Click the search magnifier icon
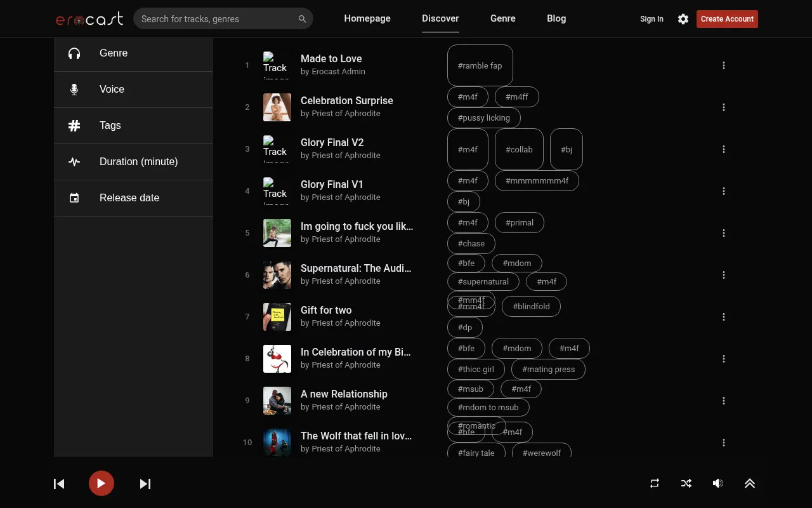Screen dimensions: 812x508 (x=303, y=19)
